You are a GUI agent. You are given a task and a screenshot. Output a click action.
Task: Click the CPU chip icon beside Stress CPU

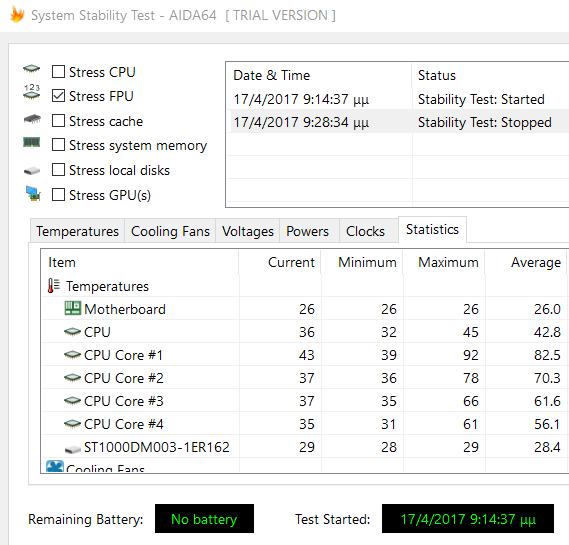32,69
